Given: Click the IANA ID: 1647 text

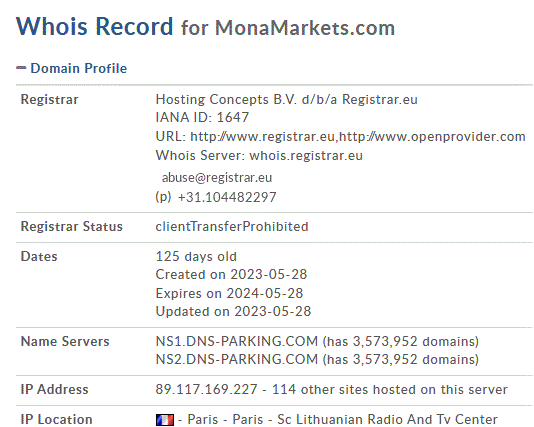Looking at the screenshot, I should coord(202,117).
